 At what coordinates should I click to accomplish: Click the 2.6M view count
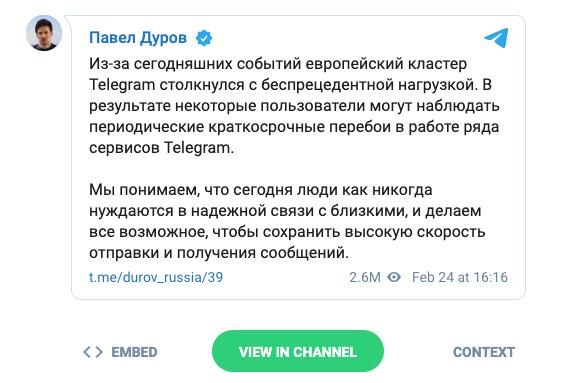[x=365, y=277]
